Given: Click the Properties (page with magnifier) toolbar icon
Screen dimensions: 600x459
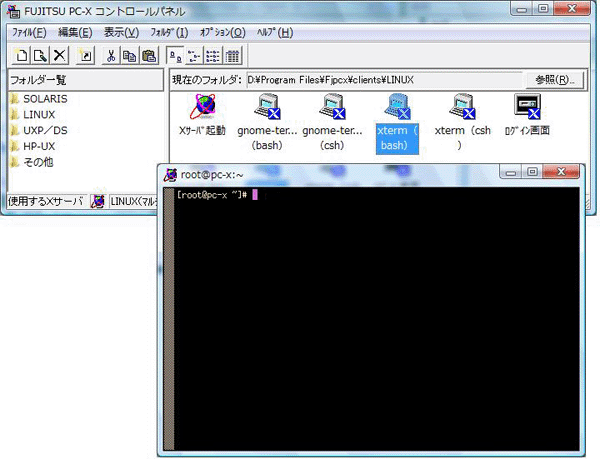Looking at the screenshot, I should (x=40, y=56).
